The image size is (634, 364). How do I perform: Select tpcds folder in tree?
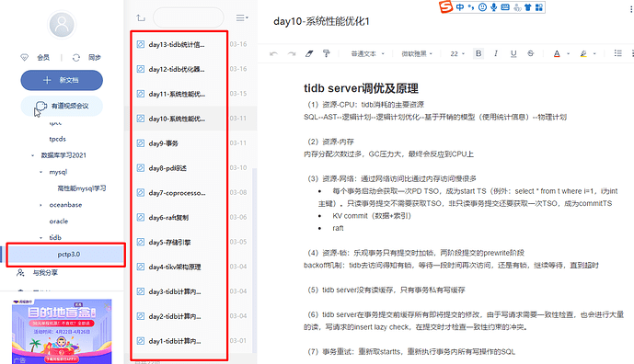click(x=57, y=139)
